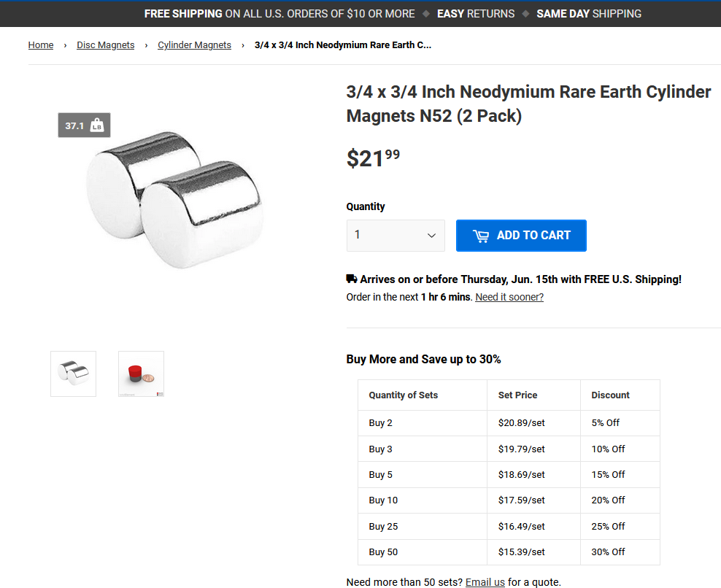Navigate to Cylinder Magnets breadcrumb
Image resolution: width=721 pixels, height=588 pixels.
(x=195, y=45)
